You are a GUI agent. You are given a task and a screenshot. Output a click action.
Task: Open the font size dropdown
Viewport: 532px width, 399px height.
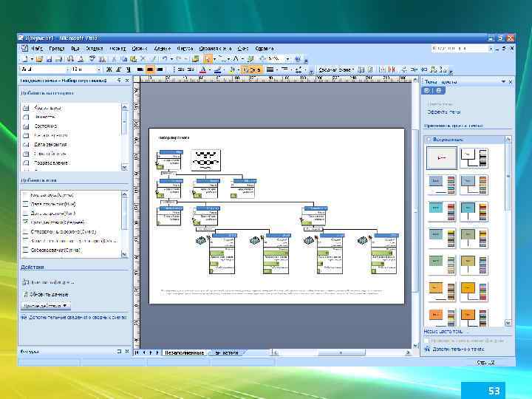pos(99,69)
